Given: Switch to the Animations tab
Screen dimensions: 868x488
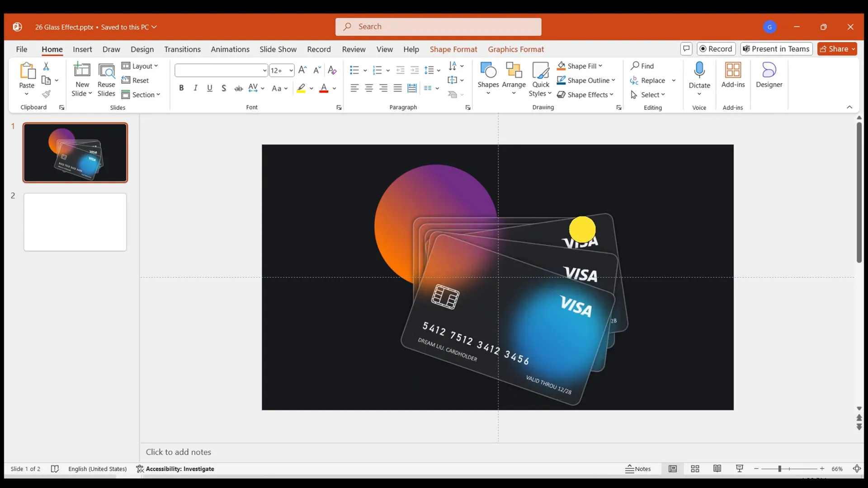Looking at the screenshot, I should coord(230,49).
